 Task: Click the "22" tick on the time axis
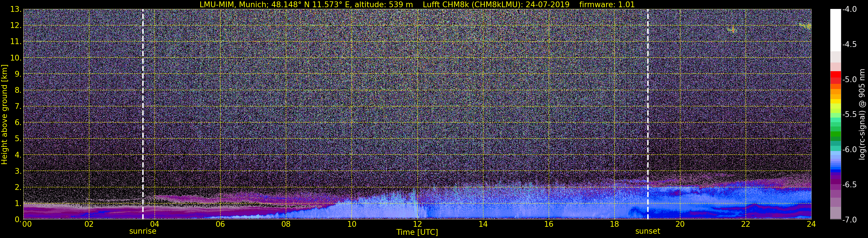click(746, 224)
